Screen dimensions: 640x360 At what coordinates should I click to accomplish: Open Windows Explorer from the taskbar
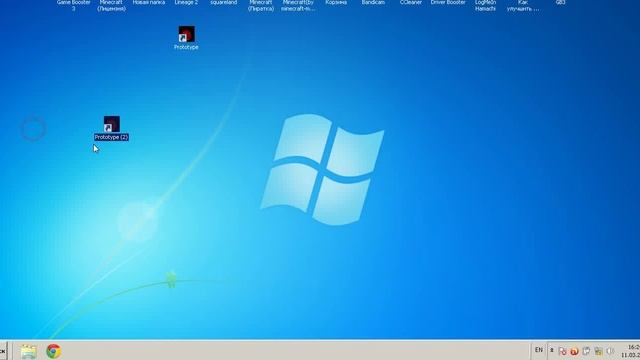(x=29, y=351)
